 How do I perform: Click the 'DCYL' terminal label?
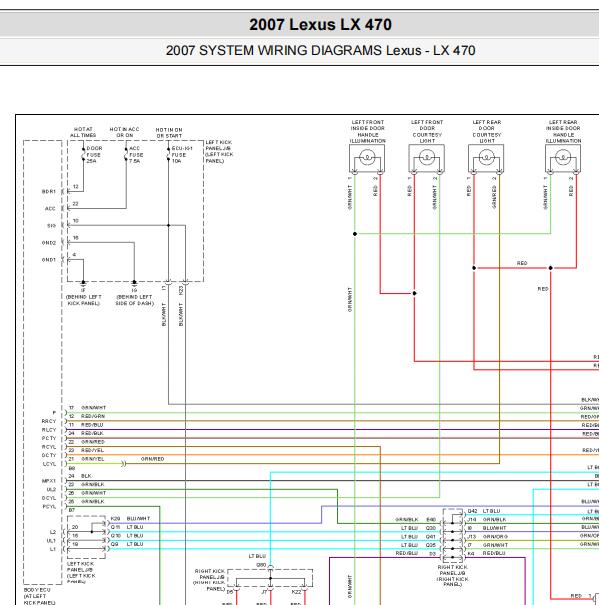[x=49, y=498]
